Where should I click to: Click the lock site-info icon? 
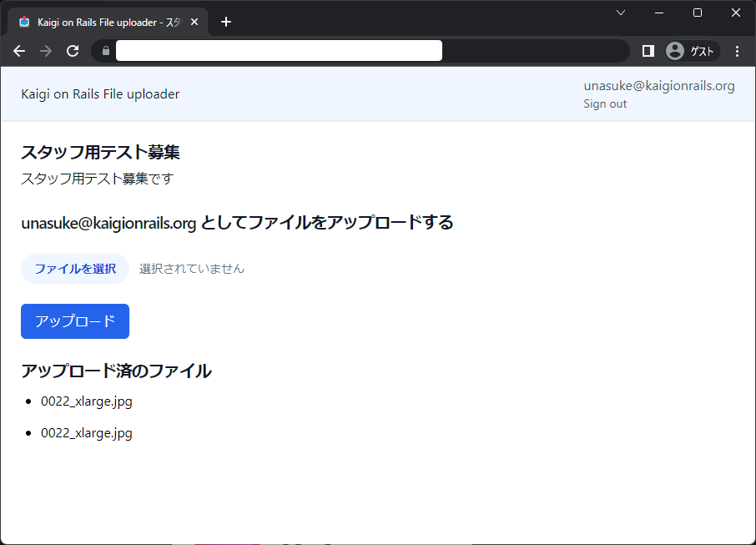[106, 51]
